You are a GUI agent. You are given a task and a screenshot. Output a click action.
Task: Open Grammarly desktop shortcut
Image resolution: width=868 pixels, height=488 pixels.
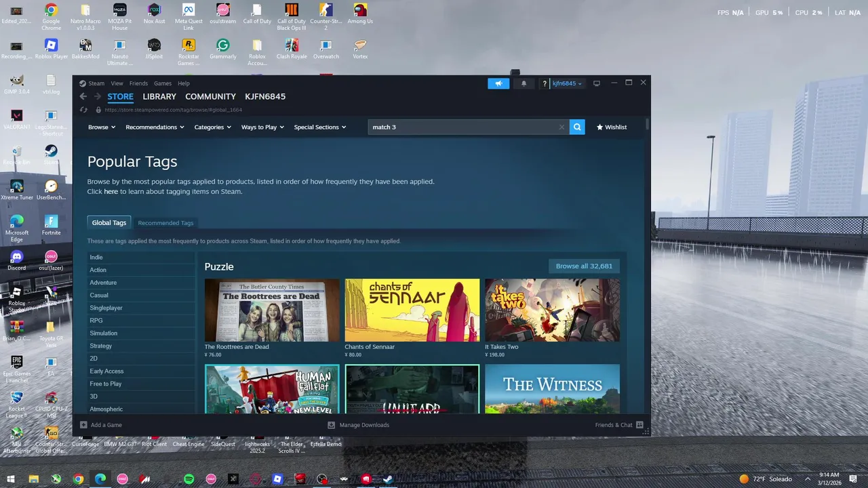(222, 49)
